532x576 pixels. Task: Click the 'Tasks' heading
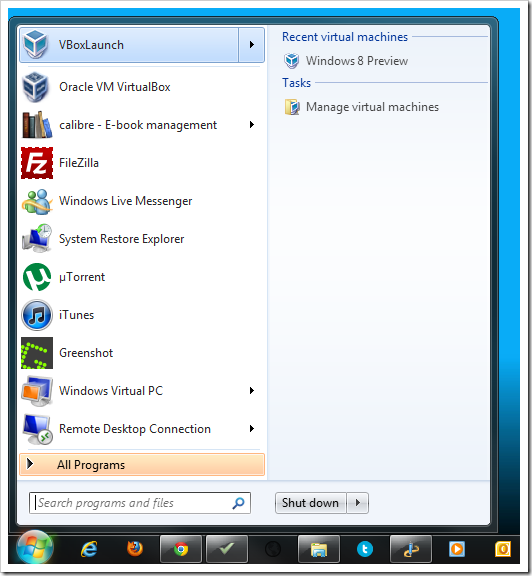click(x=296, y=83)
